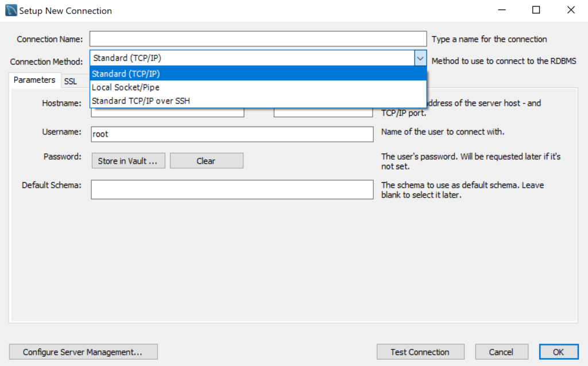Pick Standard TCP/IP over SSH method
Image resolution: width=588 pixels, height=366 pixels.
pos(258,101)
